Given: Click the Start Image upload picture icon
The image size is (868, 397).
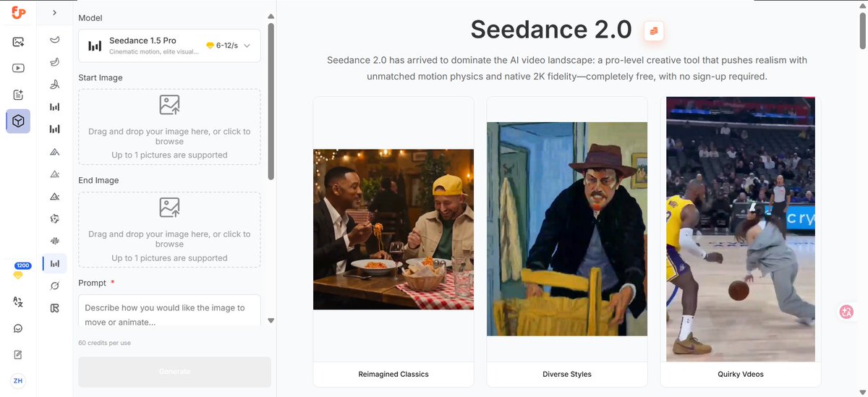Looking at the screenshot, I should [169, 105].
